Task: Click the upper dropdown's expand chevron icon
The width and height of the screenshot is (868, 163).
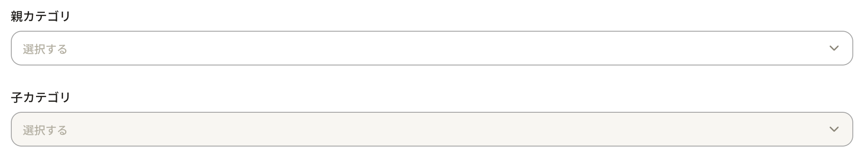Action: [834, 48]
